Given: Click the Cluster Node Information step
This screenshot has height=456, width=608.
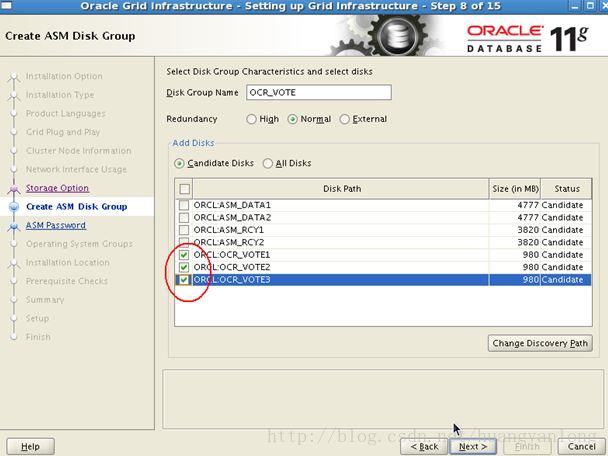Looking at the screenshot, I should [78, 151].
